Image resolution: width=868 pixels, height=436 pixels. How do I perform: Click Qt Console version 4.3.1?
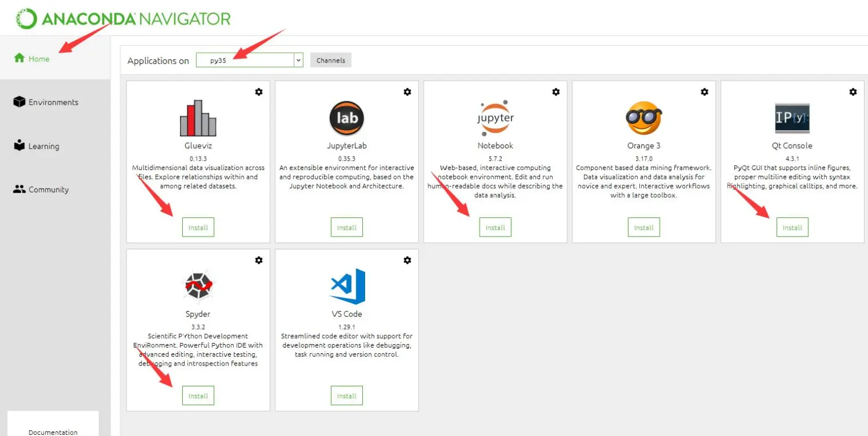pos(792,158)
